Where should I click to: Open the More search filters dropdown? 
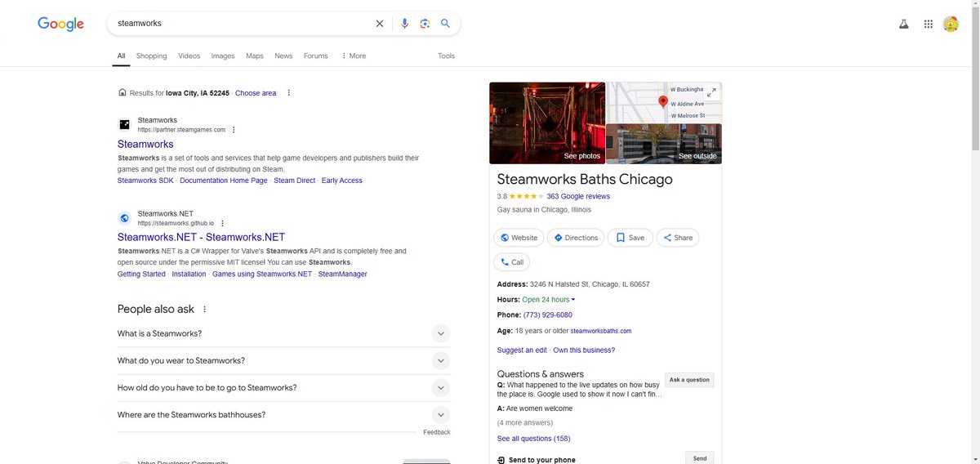[x=354, y=56]
